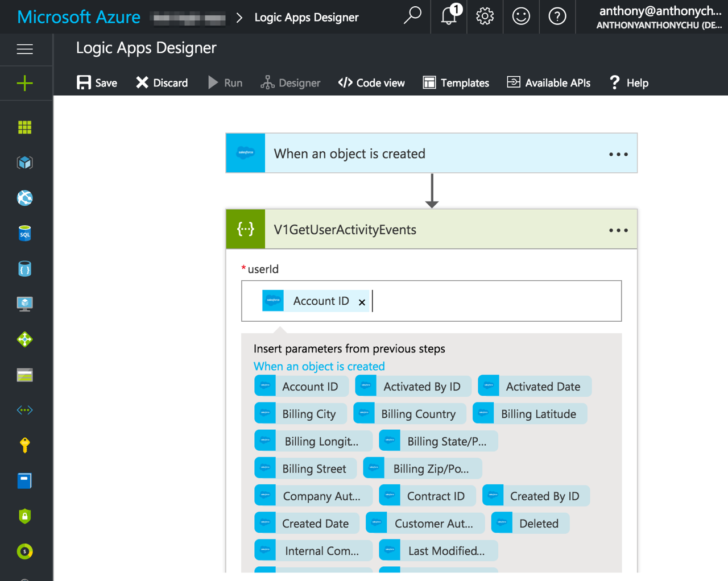Screen dimensions: 728x581
Task: Open All resources grid icon in sidebar
Action: pyautogui.click(x=24, y=127)
